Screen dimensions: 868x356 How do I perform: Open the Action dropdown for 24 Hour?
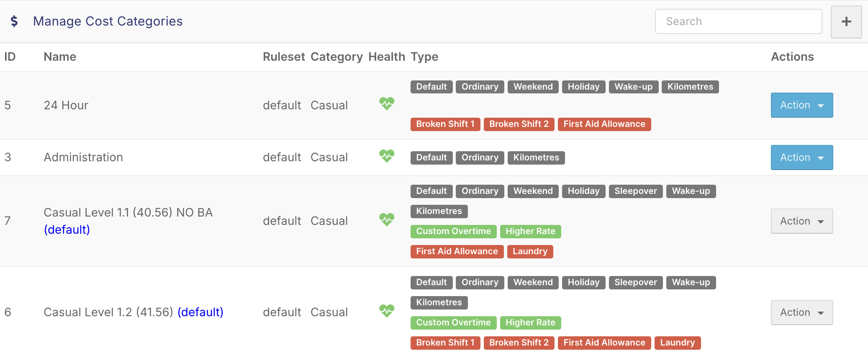coord(802,105)
